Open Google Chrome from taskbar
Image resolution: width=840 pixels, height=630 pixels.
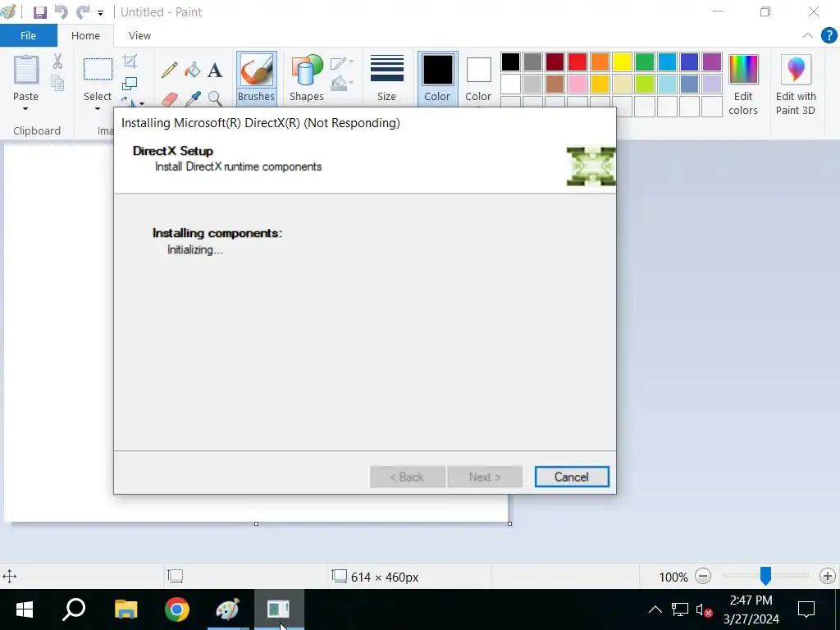pyautogui.click(x=177, y=609)
